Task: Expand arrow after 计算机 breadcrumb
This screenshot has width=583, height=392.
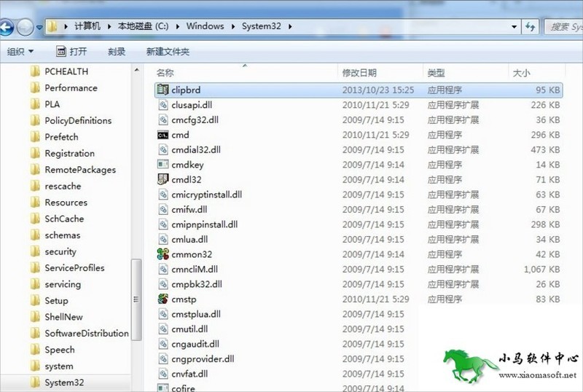Action: pyautogui.click(x=109, y=26)
